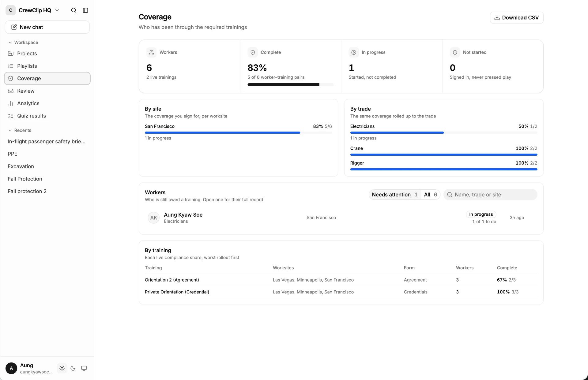Click the Projects sidebar icon

[11, 54]
